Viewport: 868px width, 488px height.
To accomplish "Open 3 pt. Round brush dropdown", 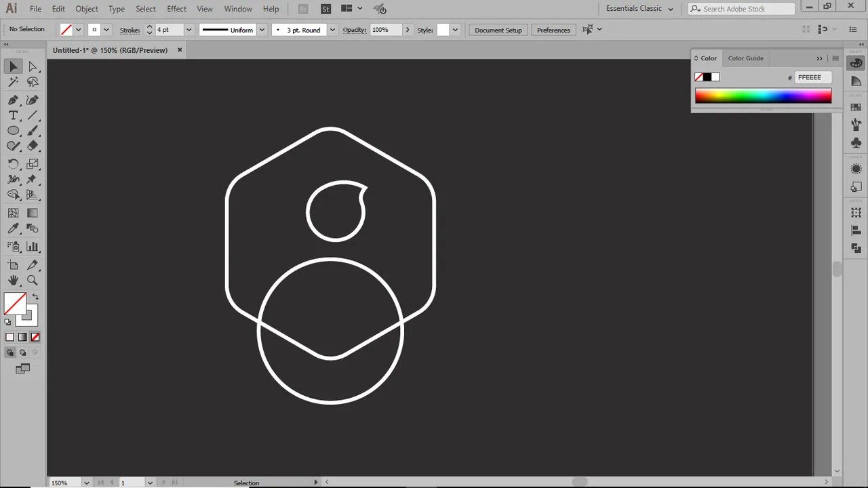I will coord(332,30).
